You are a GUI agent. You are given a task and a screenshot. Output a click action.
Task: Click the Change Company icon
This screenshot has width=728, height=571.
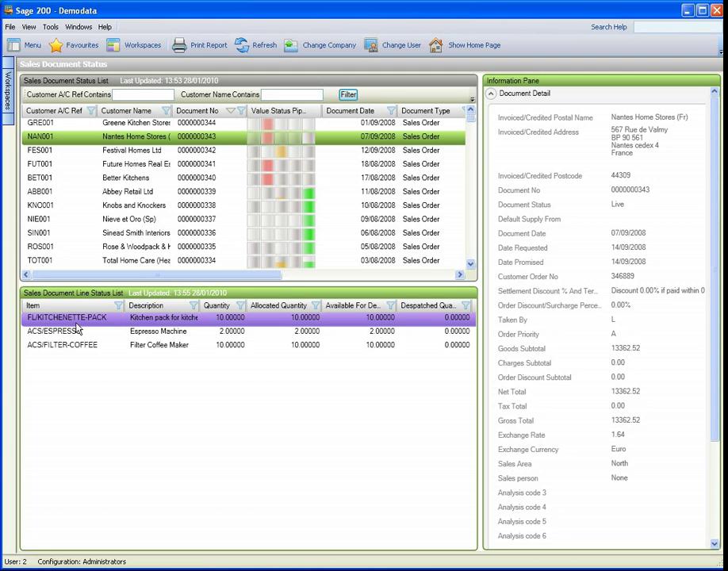[x=291, y=45]
